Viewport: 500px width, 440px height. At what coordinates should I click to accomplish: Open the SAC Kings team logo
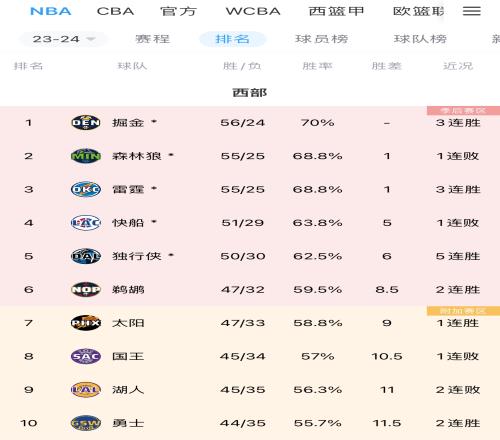86,356
